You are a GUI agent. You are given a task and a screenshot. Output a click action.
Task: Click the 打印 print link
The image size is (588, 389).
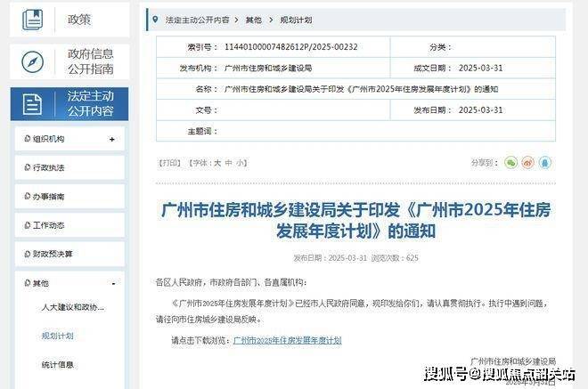[170, 163]
